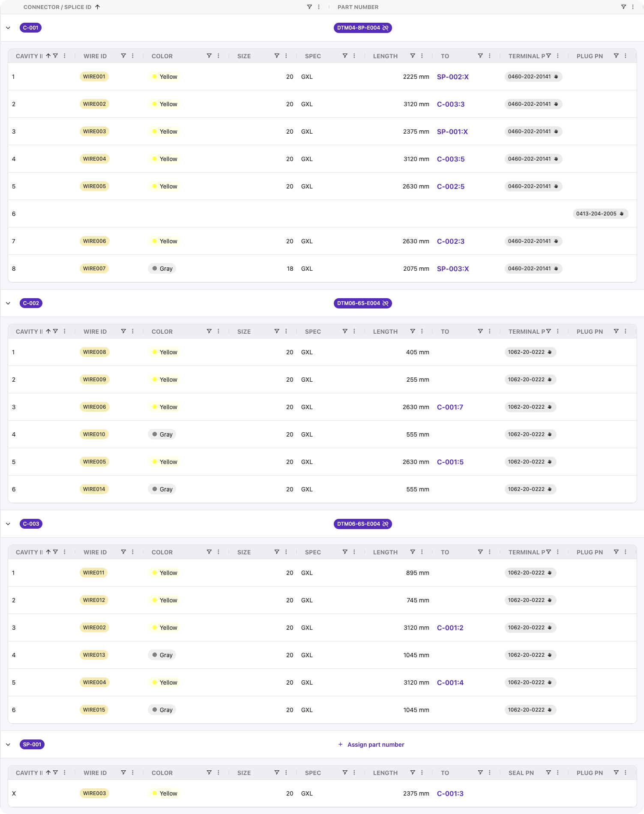Viewport: 644px width, 814px height.
Task: Select Gray color chip for WIRE007
Action: [x=162, y=269]
